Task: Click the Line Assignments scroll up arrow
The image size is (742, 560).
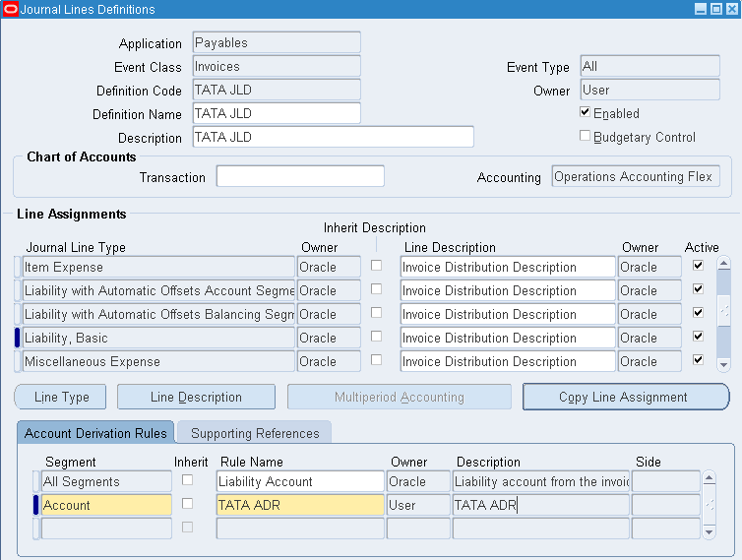Action: pos(723,264)
